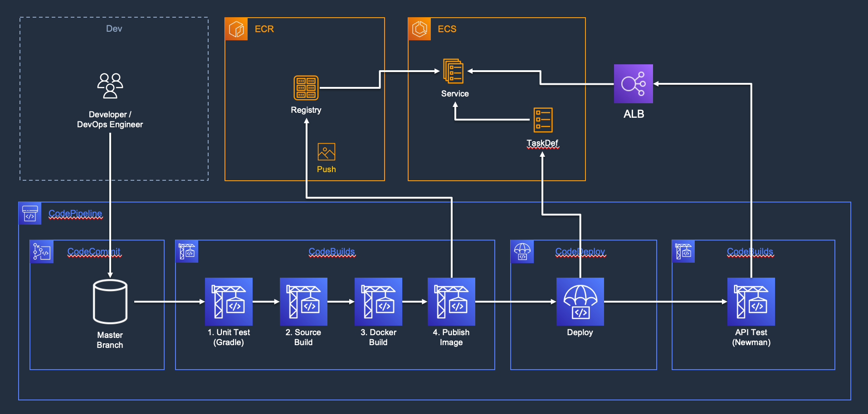Select the 4. Publish Image build icon
This screenshot has height=414, width=868.
point(451,302)
